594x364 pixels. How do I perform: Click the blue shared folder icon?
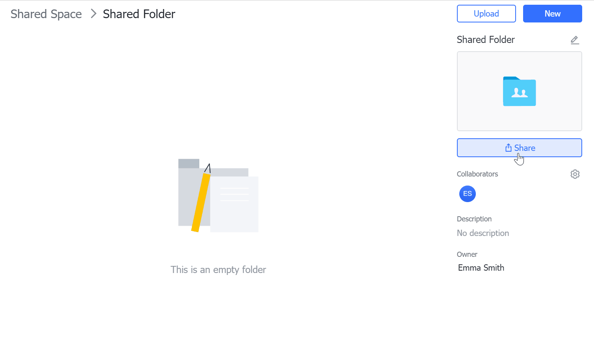point(519,91)
